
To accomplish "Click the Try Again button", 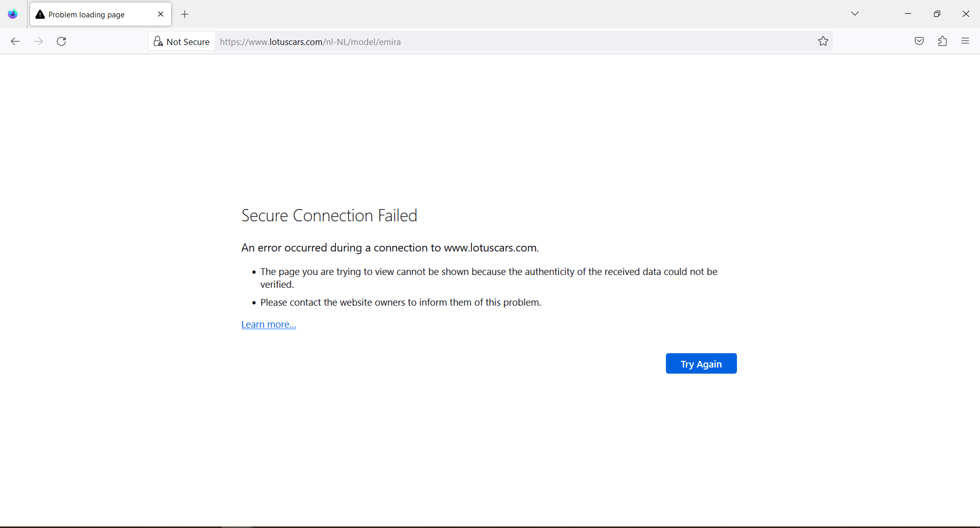I will click(701, 363).
